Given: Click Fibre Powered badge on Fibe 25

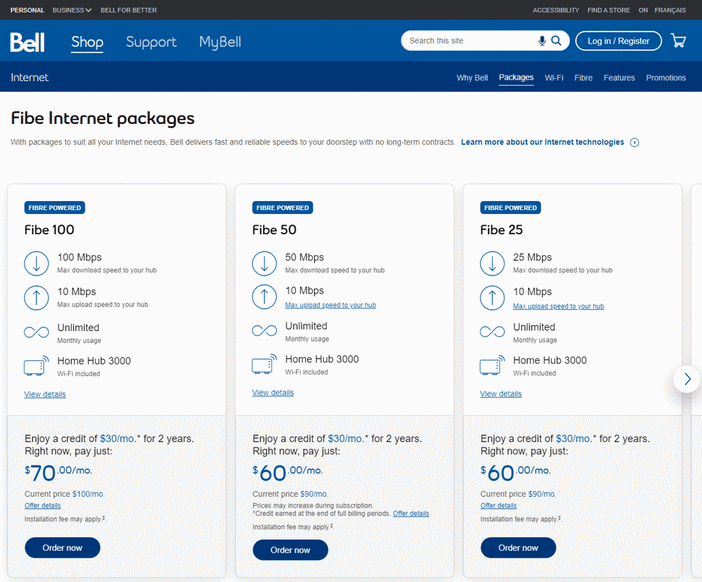Looking at the screenshot, I should click(x=510, y=208).
